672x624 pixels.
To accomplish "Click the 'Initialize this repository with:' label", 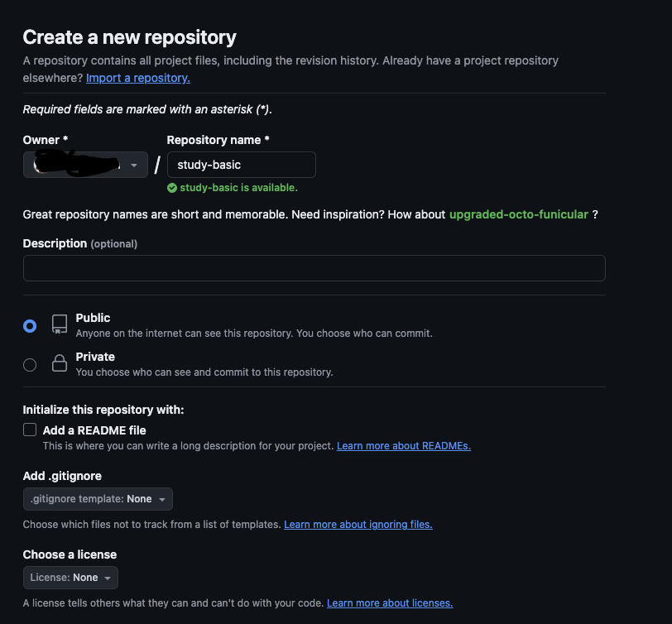I will tap(103, 410).
